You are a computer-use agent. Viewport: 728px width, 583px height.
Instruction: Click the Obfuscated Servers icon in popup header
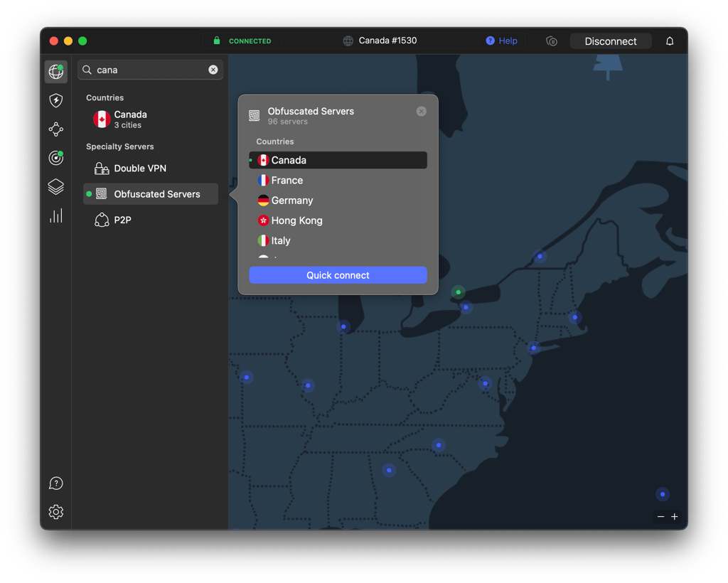[255, 116]
